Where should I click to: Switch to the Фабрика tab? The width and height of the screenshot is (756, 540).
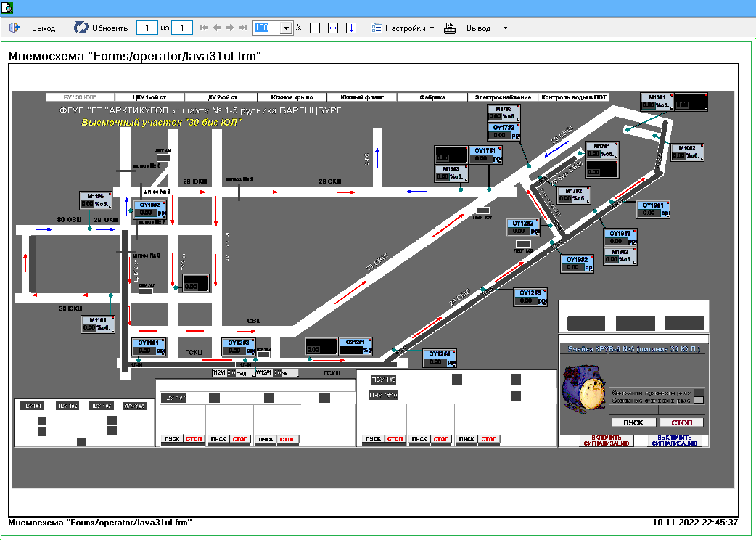(x=432, y=97)
